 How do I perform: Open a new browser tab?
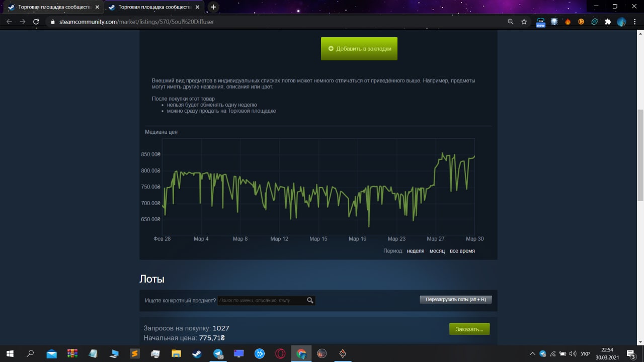coord(213,7)
